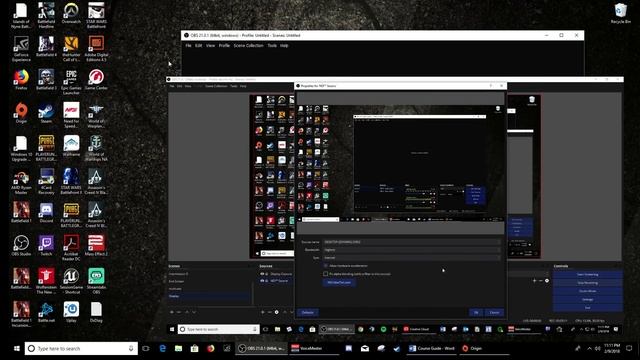The image size is (640, 360).
Task: Open AMD Ryzen Master desktop shortcut
Action: (x=21, y=182)
